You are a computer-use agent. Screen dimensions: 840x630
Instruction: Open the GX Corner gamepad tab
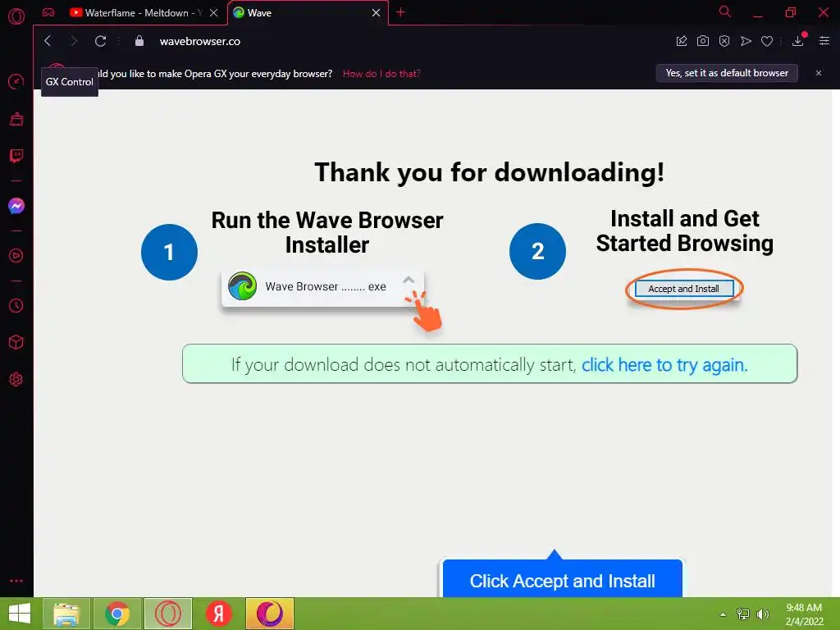coord(48,12)
